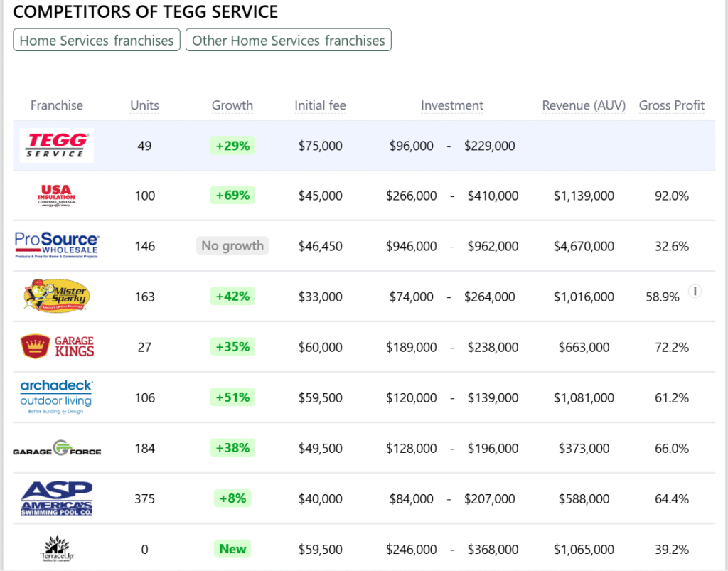
Task: Click the 92.0% gross profit value
Action: click(671, 196)
